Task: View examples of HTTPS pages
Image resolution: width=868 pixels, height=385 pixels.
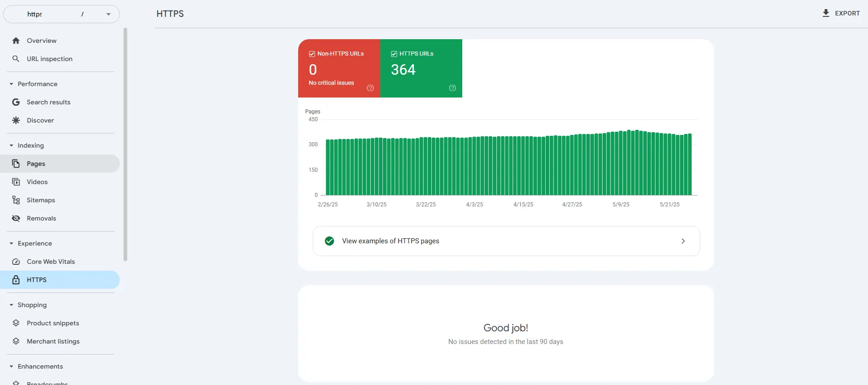Action: pyautogui.click(x=506, y=241)
